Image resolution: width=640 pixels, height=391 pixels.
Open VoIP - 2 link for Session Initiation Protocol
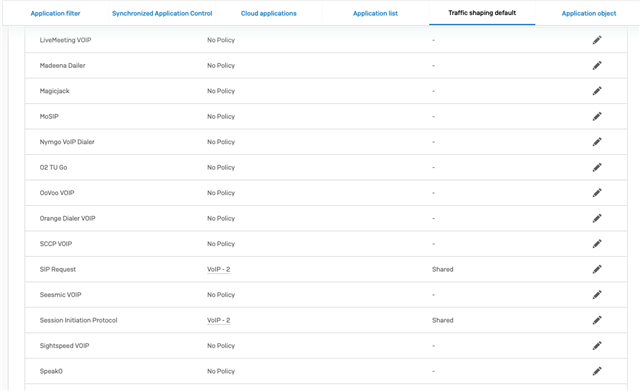pyautogui.click(x=218, y=320)
